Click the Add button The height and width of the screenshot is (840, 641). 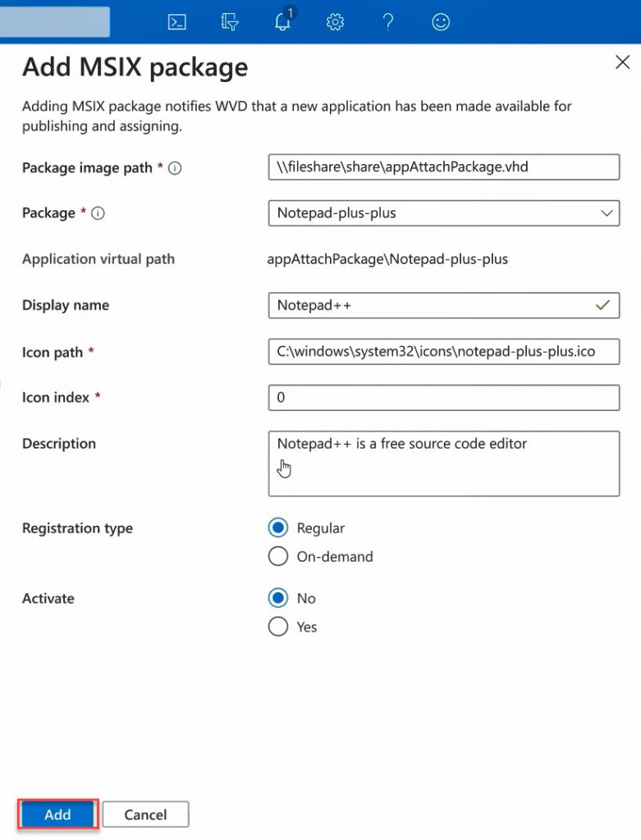coord(57,815)
